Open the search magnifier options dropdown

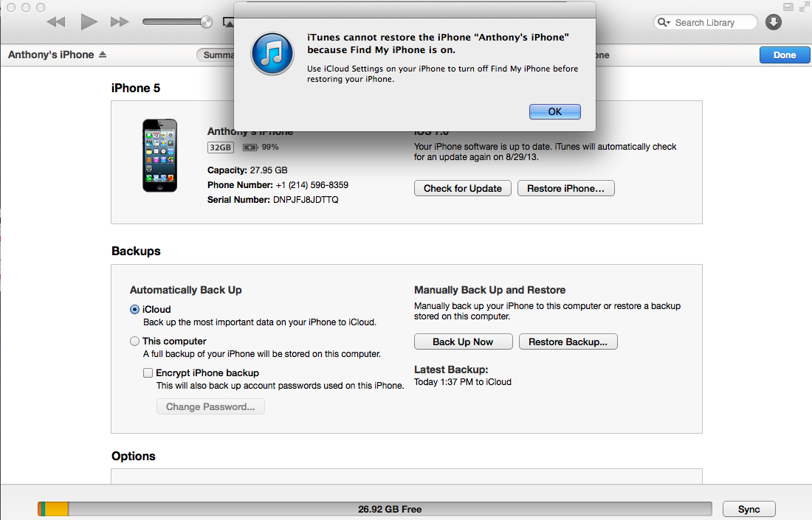tap(664, 22)
